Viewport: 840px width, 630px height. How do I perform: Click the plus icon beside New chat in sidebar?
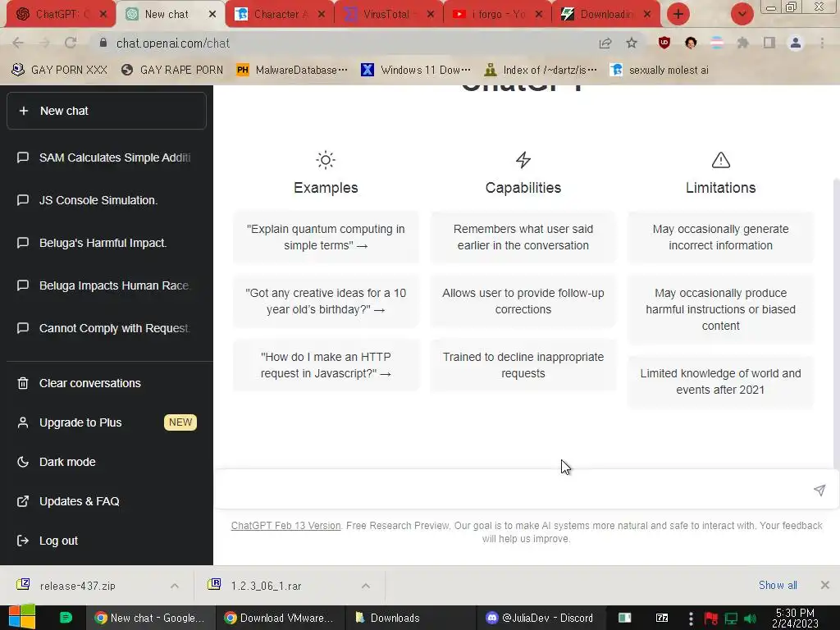(24, 111)
